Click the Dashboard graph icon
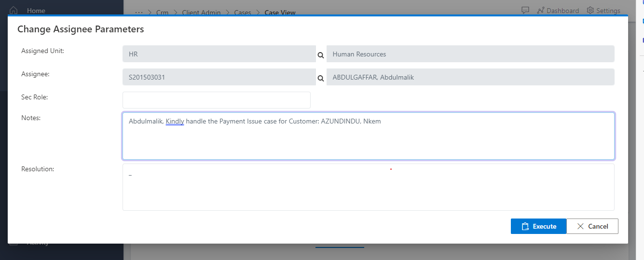Image resolution: width=644 pixels, height=260 pixels. 540,10
